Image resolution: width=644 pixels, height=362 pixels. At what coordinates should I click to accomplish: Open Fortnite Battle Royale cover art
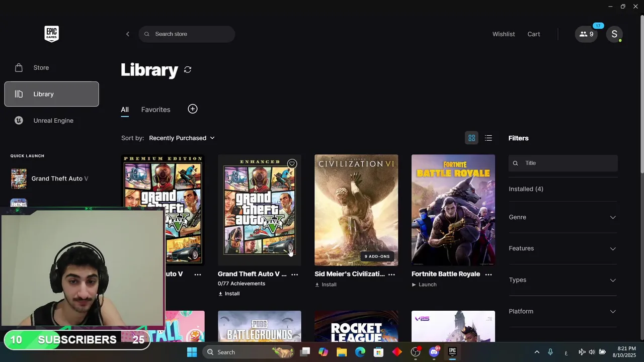click(x=453, y=210)
